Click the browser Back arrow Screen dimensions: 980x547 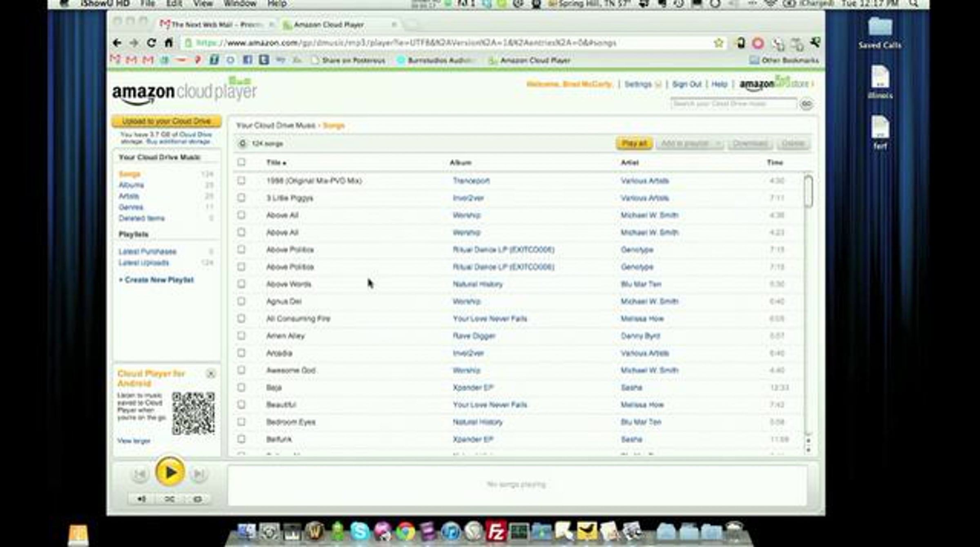point(117,42)
